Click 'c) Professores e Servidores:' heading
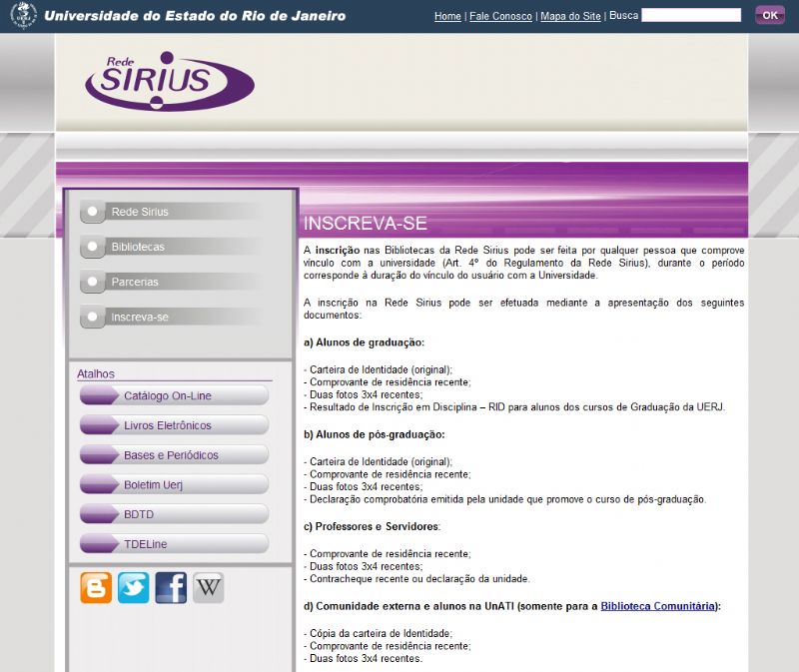799x672 pixels. click(372, 526)
